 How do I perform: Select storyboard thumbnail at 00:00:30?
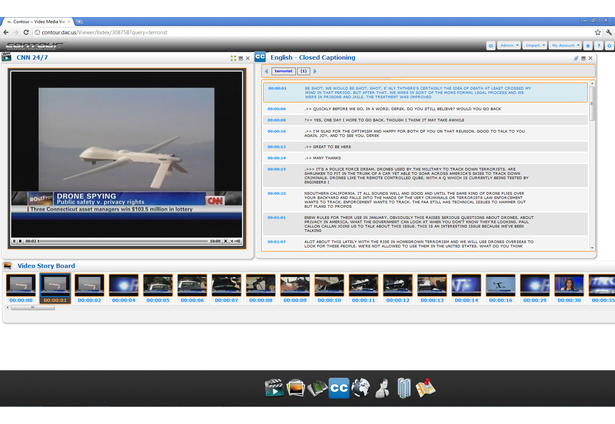(x=569, y=285)
